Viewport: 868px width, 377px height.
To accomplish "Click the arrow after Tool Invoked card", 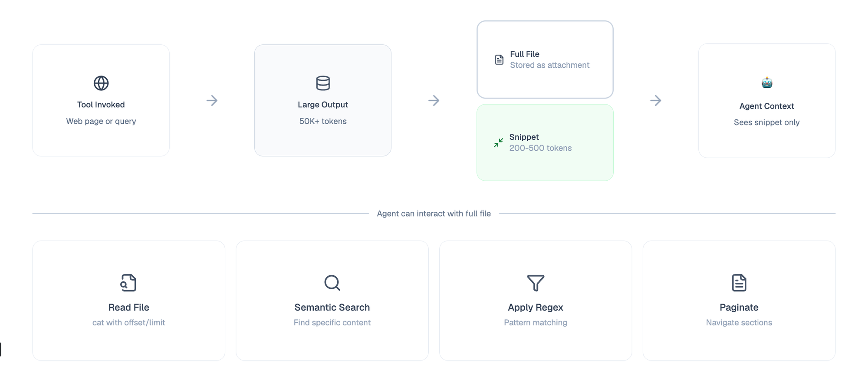I will coord(212,101).
